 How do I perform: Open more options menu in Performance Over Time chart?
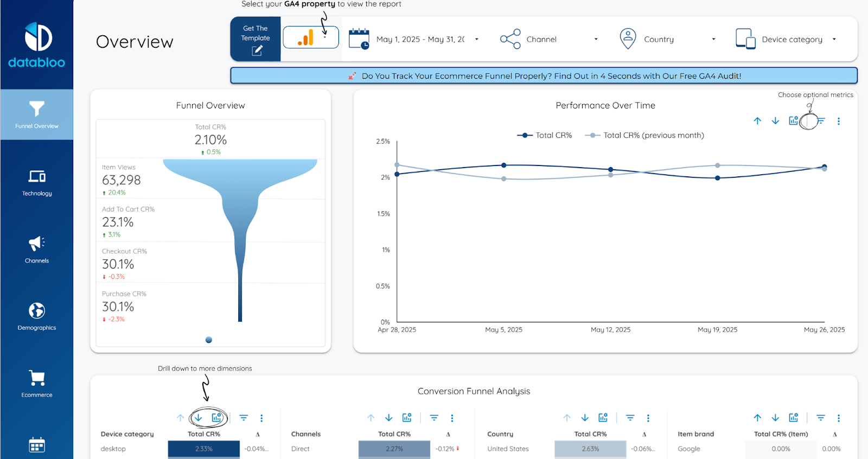point(839,122)
